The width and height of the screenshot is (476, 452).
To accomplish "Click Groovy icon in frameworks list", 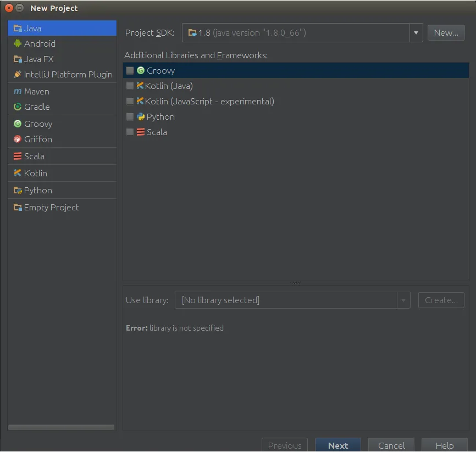I will (141, 70).
